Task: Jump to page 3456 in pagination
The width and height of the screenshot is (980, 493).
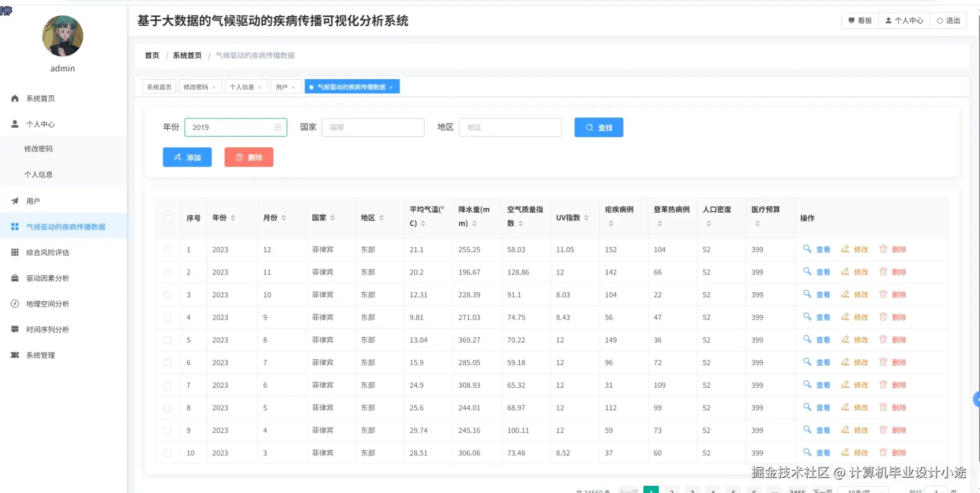Action: 798,491
